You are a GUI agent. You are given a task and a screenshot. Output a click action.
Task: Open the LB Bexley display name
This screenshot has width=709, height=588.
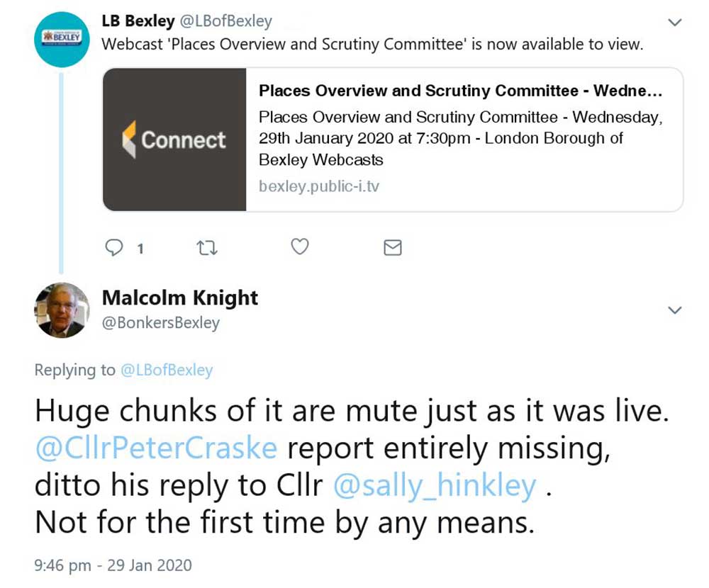(x=138, y=21)
